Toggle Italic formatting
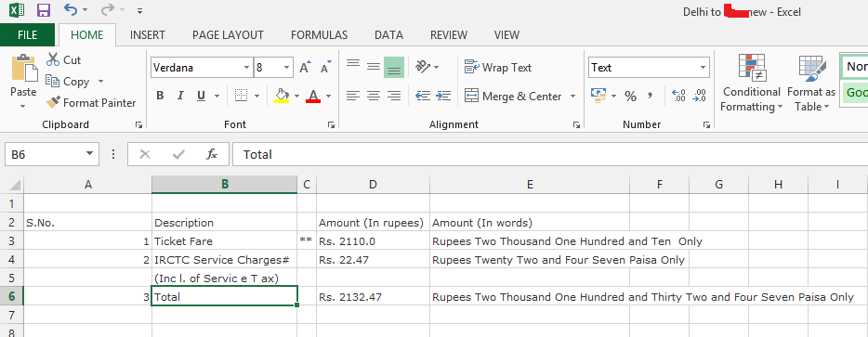This screenshot has height=337, width=868. (180, 96)
